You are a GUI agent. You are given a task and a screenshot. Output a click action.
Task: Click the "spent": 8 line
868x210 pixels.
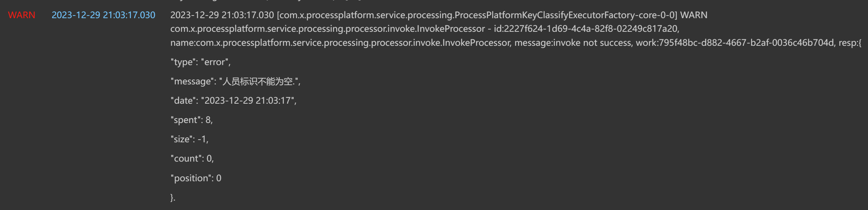point(192,120)
